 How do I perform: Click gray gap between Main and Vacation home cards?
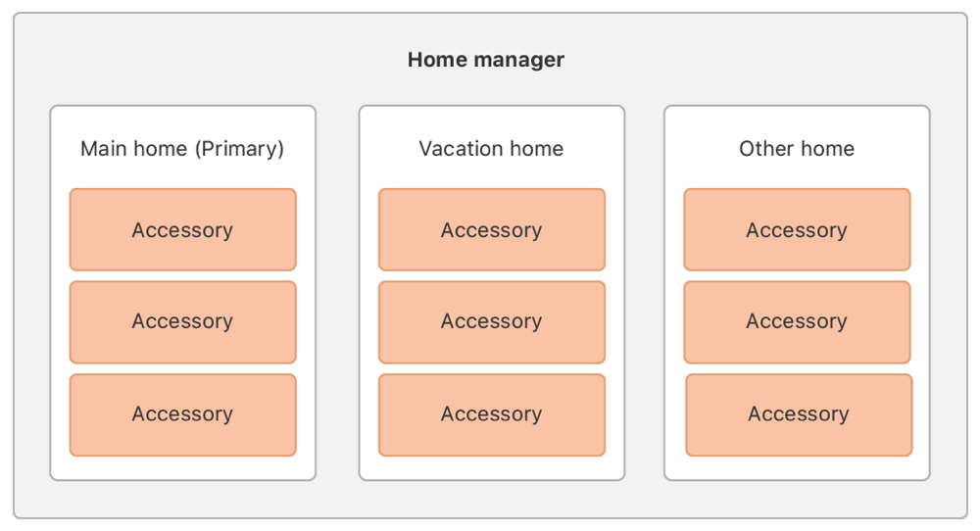pos(337,294)
